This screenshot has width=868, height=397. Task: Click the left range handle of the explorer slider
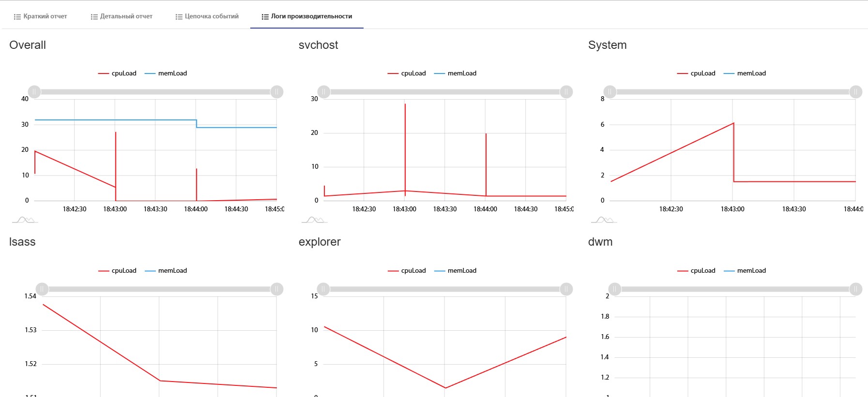click(323, 289)
